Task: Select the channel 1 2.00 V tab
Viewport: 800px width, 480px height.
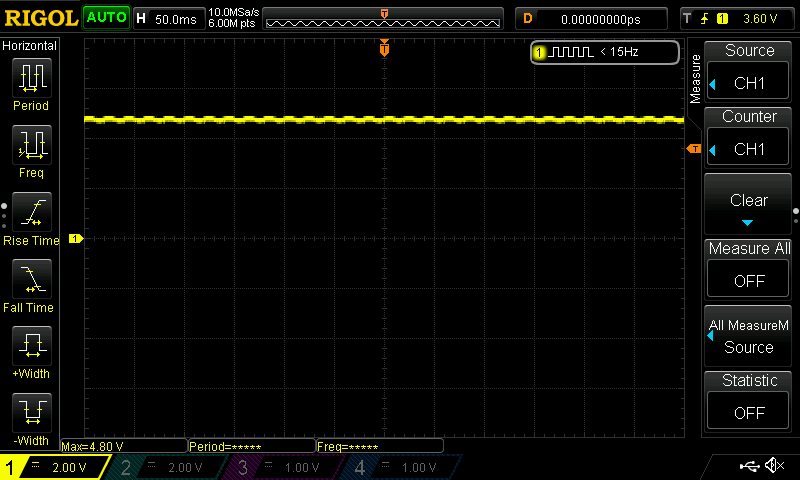Action: click(x=55, y=467)
